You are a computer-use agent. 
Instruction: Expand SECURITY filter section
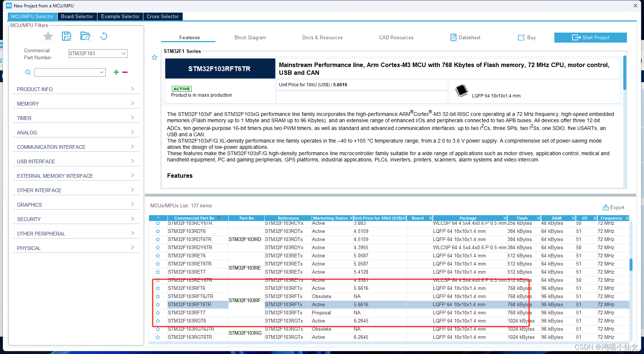(x=76, y=219)
